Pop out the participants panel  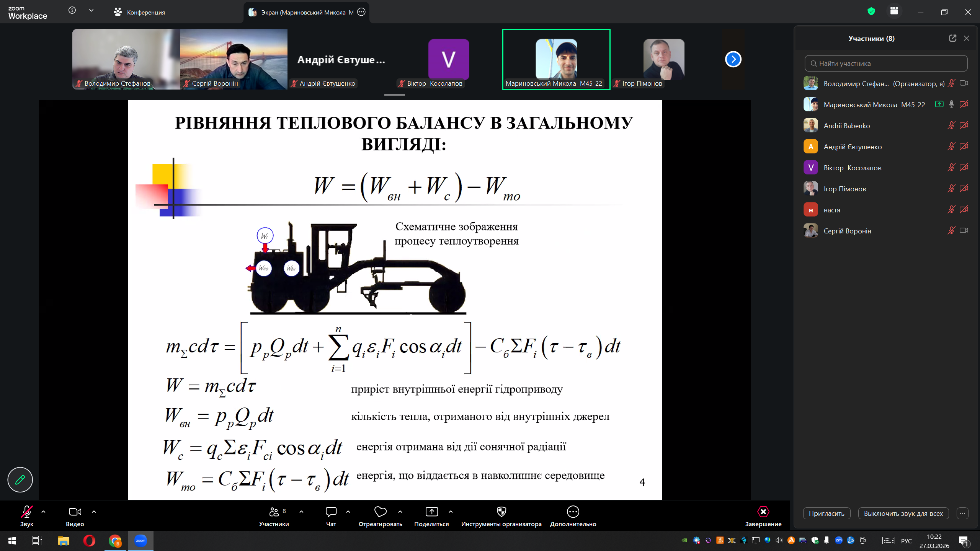952,38
